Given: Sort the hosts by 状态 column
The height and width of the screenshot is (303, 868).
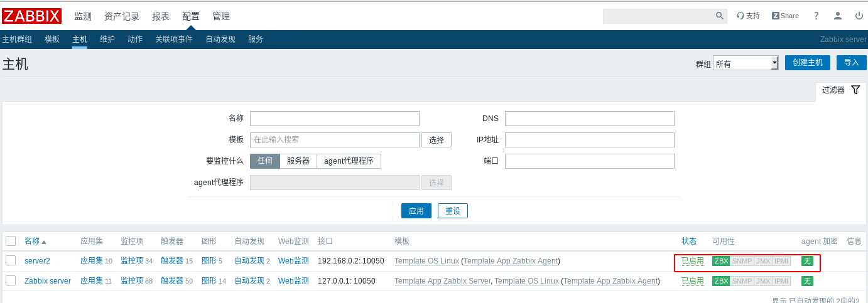Looking at the screenshot, I should coord(689,241).
